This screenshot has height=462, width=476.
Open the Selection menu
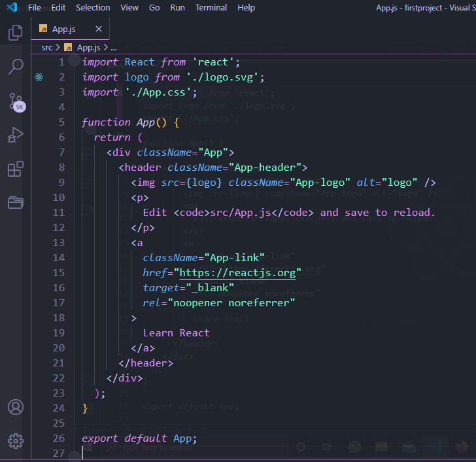(93, 8)
